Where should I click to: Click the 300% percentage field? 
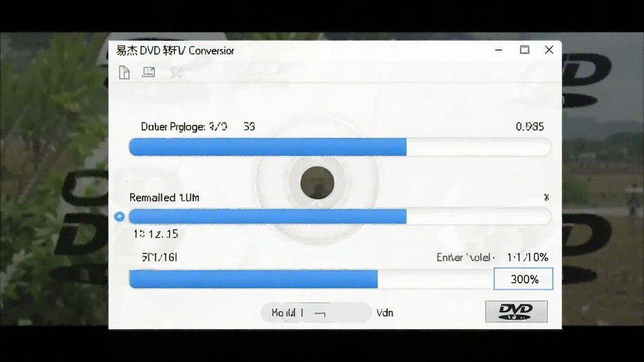(523, 279)
